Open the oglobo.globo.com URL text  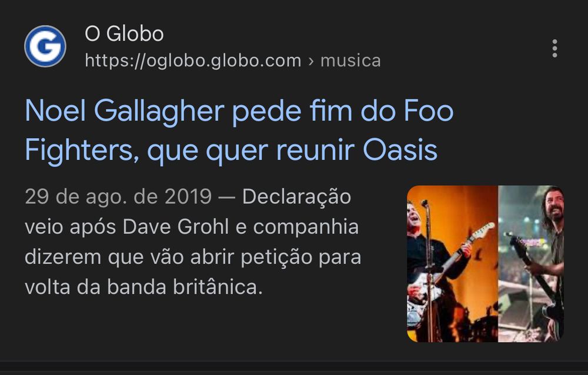pyautogui.click(x=193, y=61)
